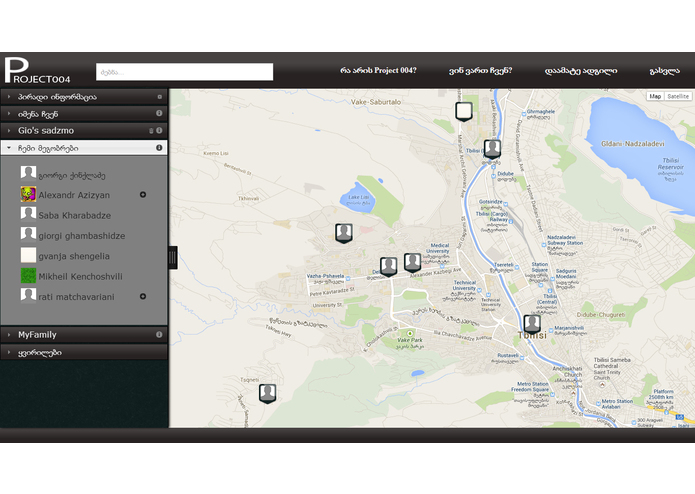
Task: Open info icon for 'ჩემი მეგობრები' group
Action: tap(159, 148)
